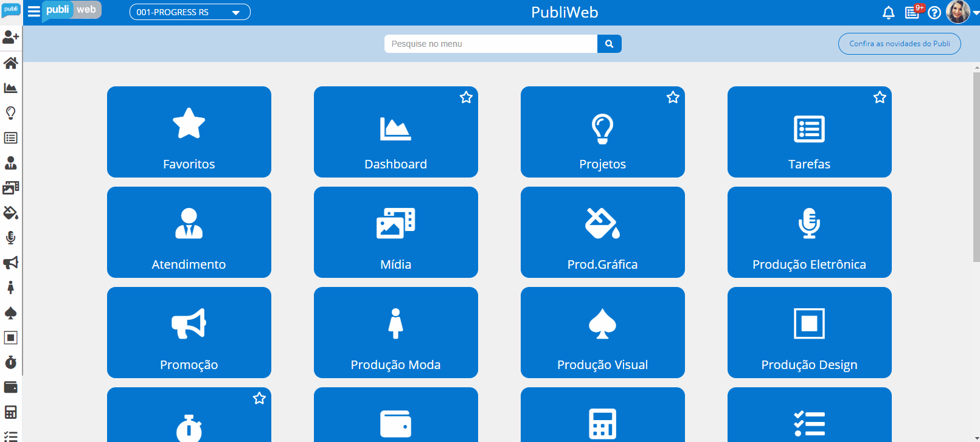Image resolution: width=980 pixels, height=442 pixels.
Task: Open the Dashboard chart icon in the sidebar
Action: pyautogui.click(x=11, y=88)
